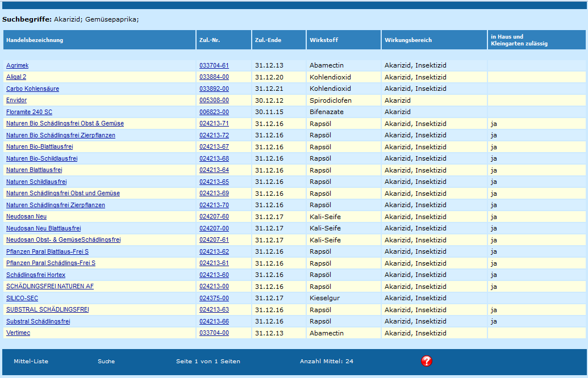
Task: Open approval number 033704-61
Action: click(x=214, y=65)
